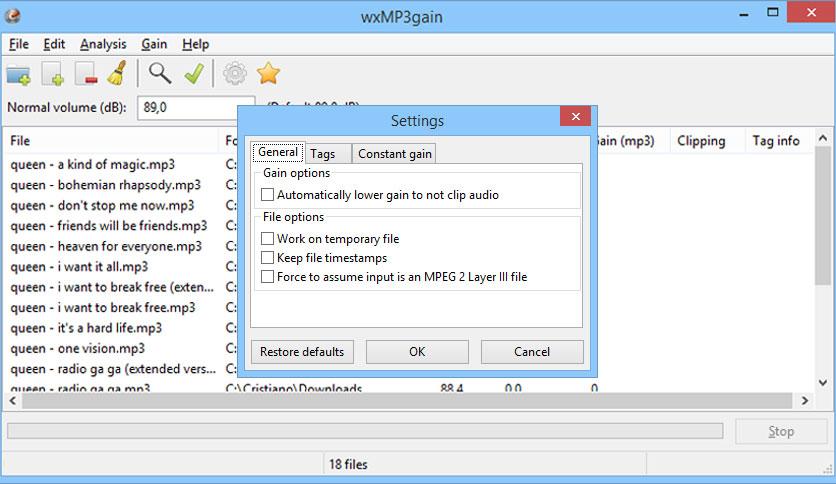
Task: Click the scroll down arrow of file list
Action: pyautogui.click(x=822, y=382)
